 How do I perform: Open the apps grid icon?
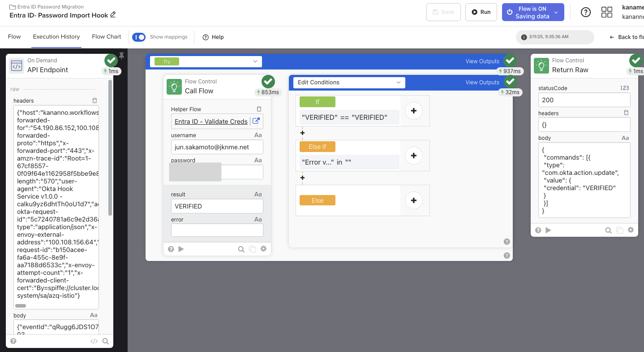click(606, 12)
